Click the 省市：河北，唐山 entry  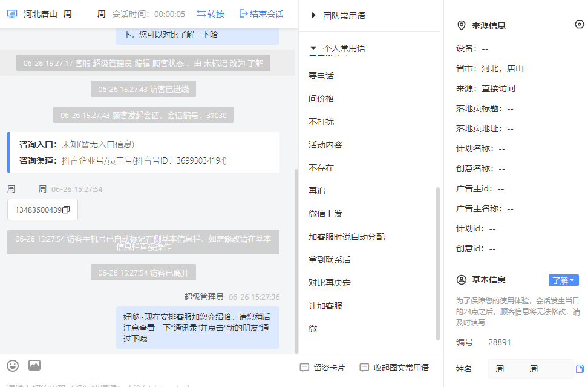click(490, 68)
